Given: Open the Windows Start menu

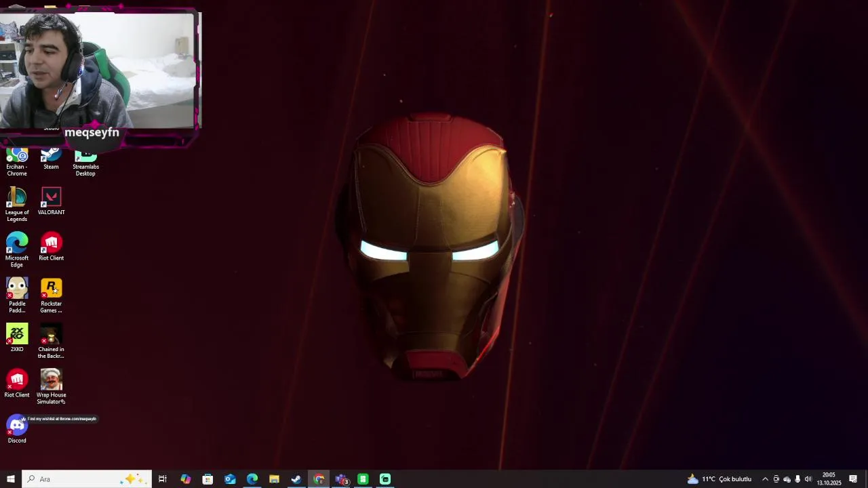Looking at the screenshot, I should (x=10, y=479).
